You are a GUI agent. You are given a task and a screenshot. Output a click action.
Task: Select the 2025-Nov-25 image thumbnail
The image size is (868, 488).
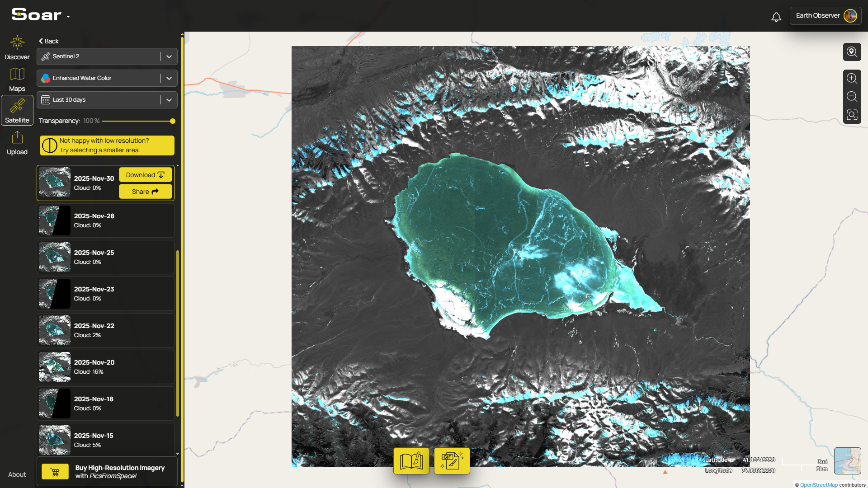click(x=54, y=257)
